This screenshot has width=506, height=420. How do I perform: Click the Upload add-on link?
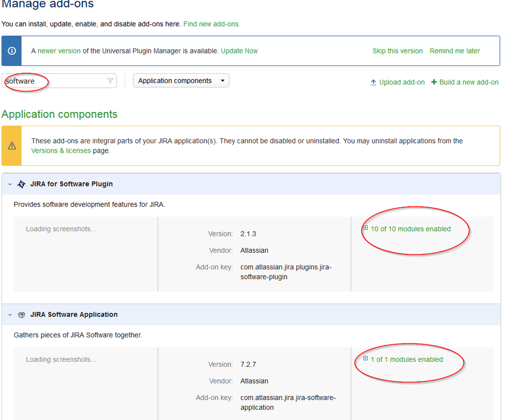click(402, 82)
